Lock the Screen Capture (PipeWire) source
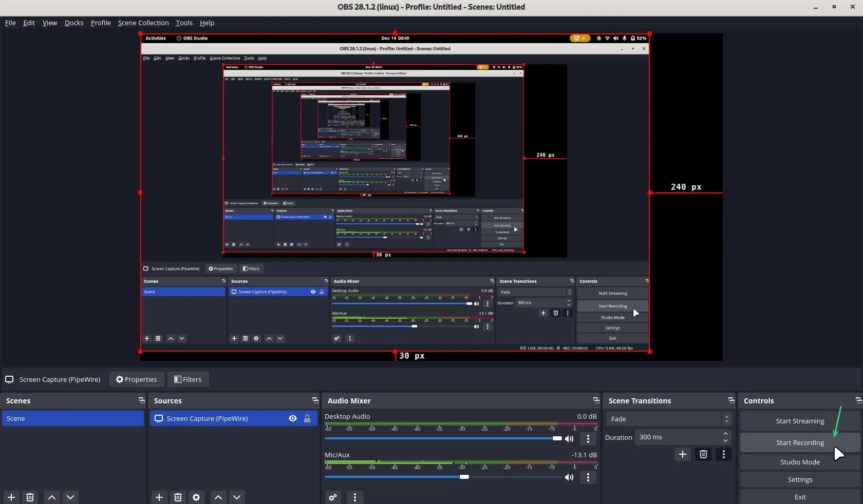Image resolution: width=863 pixels, height=504 pixels. click(307, 418)
